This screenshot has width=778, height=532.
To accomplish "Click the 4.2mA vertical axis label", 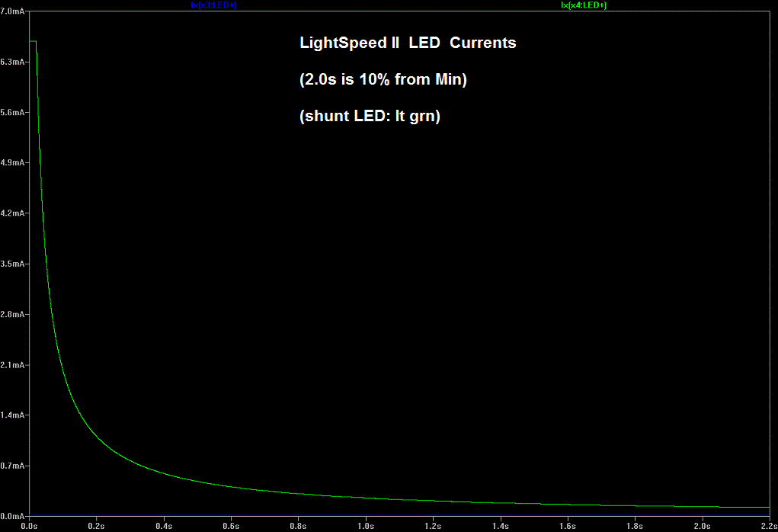I will [12, 213].
